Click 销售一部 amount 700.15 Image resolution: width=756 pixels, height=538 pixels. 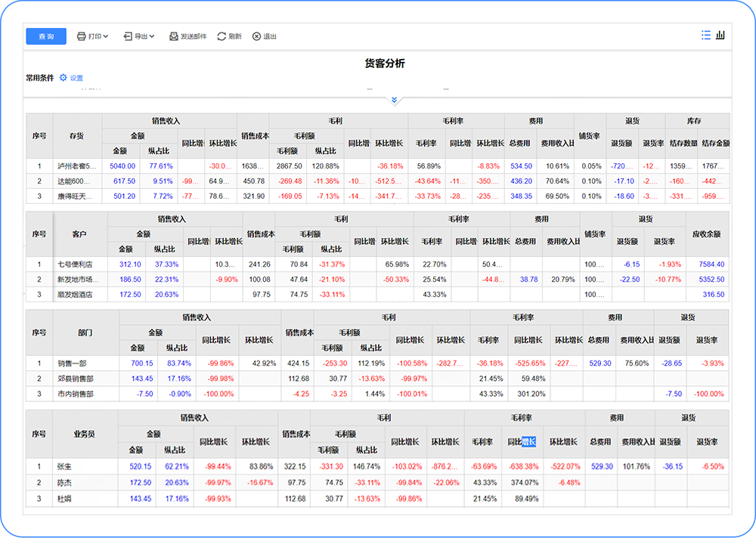click(x=141, y=363)
